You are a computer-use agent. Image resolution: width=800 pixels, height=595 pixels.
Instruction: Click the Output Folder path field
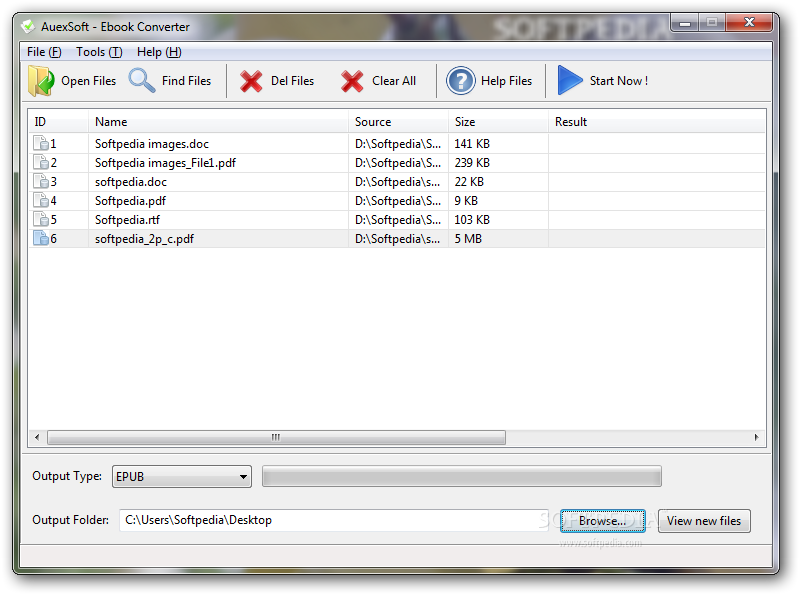pyautogui.click(x=334, y=520)
